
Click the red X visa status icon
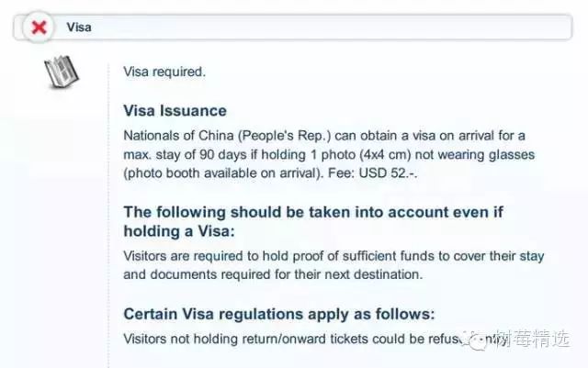pyautogui.click(x=39, y=28)
